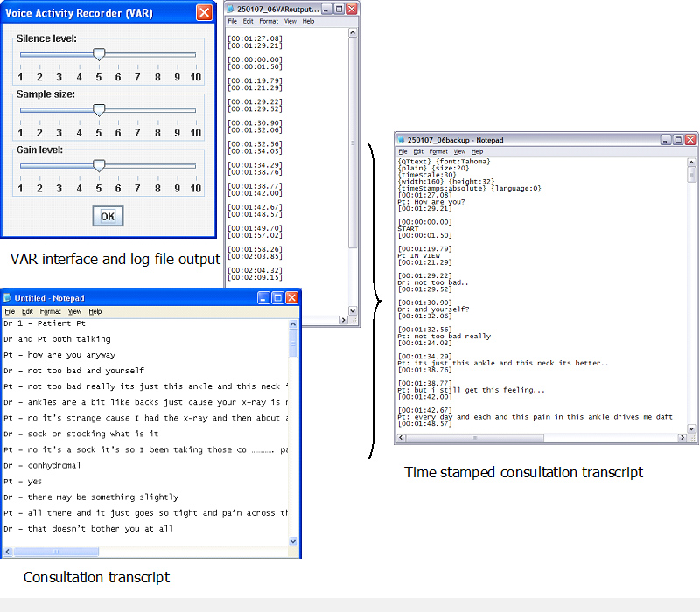Click the scroll down arrow in Untitled Notepad
Viewport: 700px width, 612px height.
tap(294, 541)
